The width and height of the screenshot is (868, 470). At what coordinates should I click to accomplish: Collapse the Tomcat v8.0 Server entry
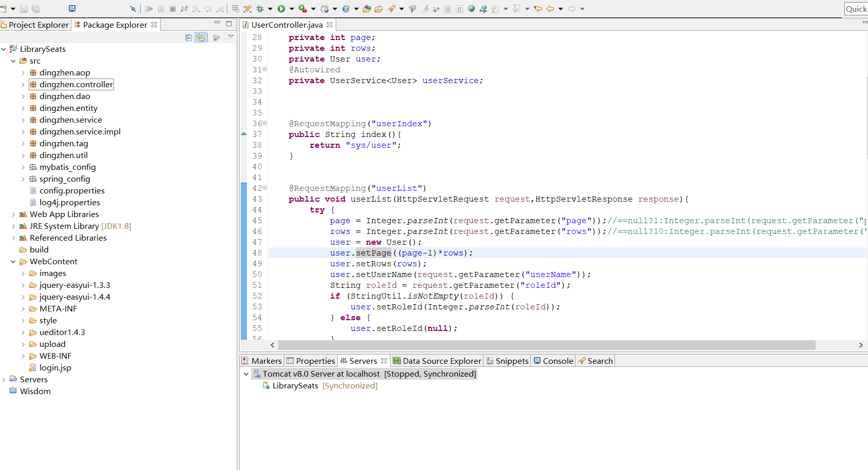(x=246, y=374)
